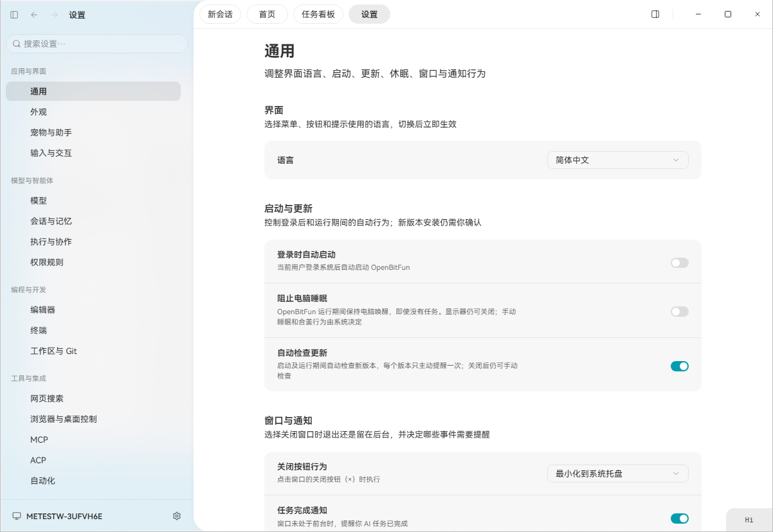Open 浏览器与桌面控制 settings
This screenshot has height=532, width=773.
point(93,419)
